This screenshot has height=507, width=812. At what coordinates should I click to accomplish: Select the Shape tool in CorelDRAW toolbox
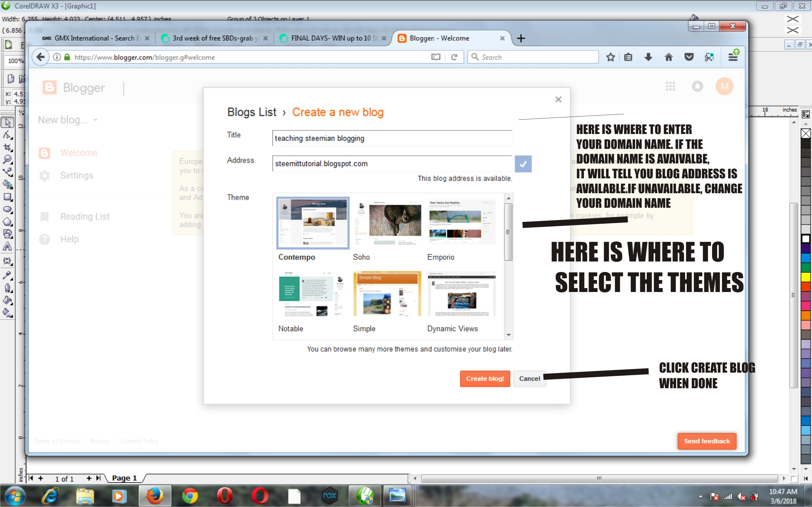8,135
